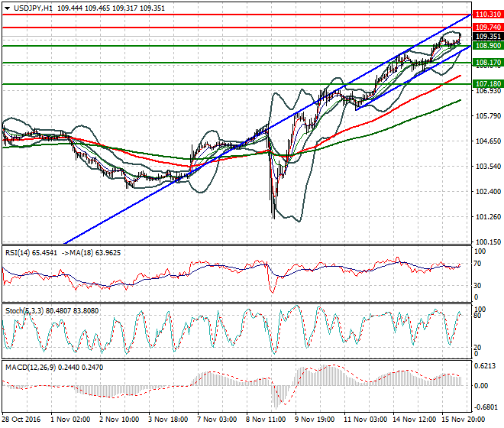Screen dimensions: 504x428
Task: Click the 3 Nov 18:00 time axis label
Action: pos(168,420)
